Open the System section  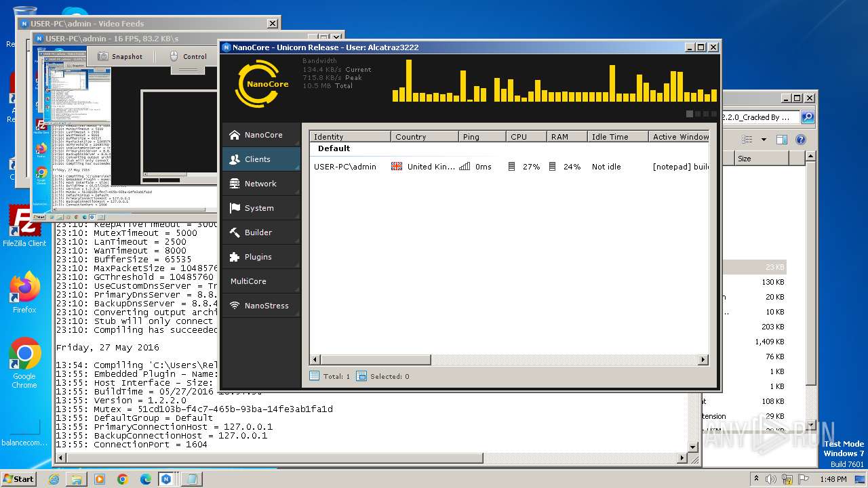(261, 208)
